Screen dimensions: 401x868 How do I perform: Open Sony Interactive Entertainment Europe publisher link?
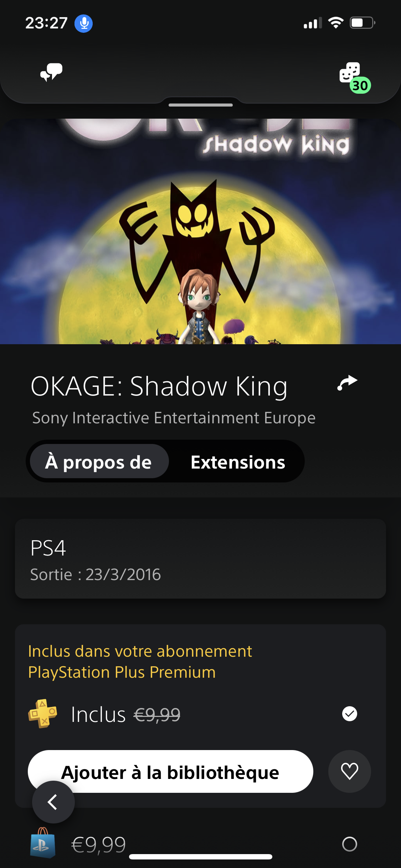(x=174, y=418)
